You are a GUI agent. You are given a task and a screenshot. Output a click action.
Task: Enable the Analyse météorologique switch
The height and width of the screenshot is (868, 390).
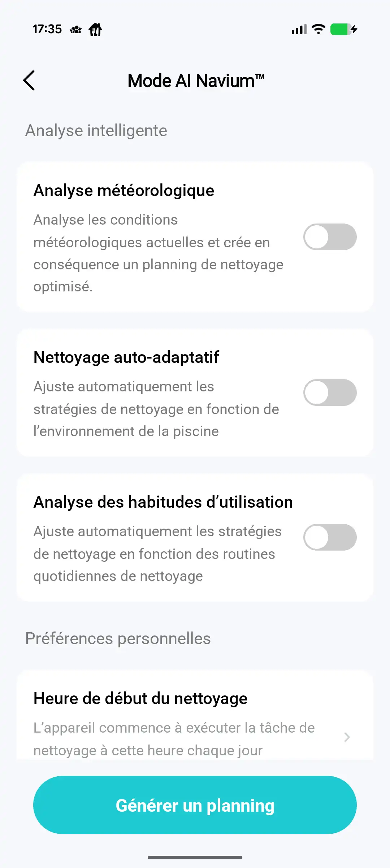pyautogui.click(x=330, y=237)
